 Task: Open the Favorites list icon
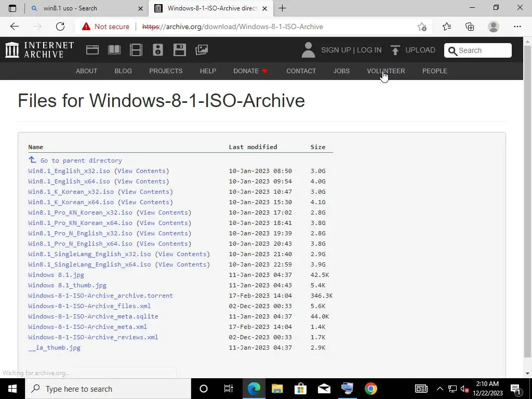coord(447,26)
